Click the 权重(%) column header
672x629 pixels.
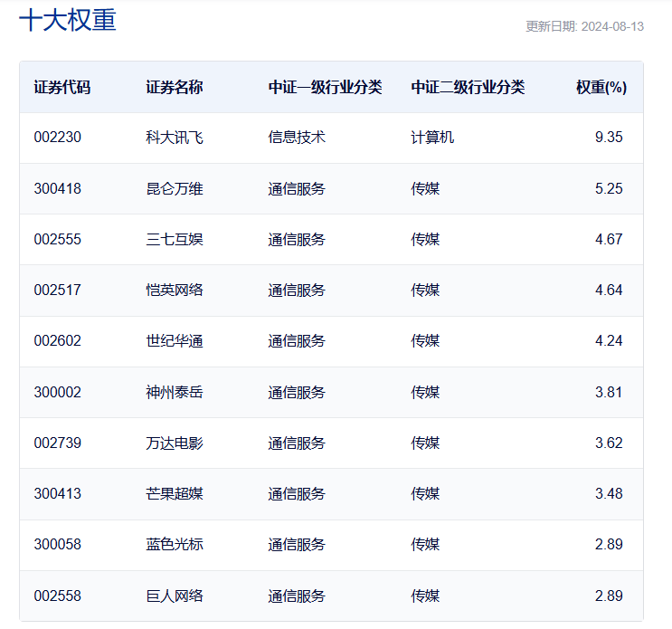[x=601, y=87]
